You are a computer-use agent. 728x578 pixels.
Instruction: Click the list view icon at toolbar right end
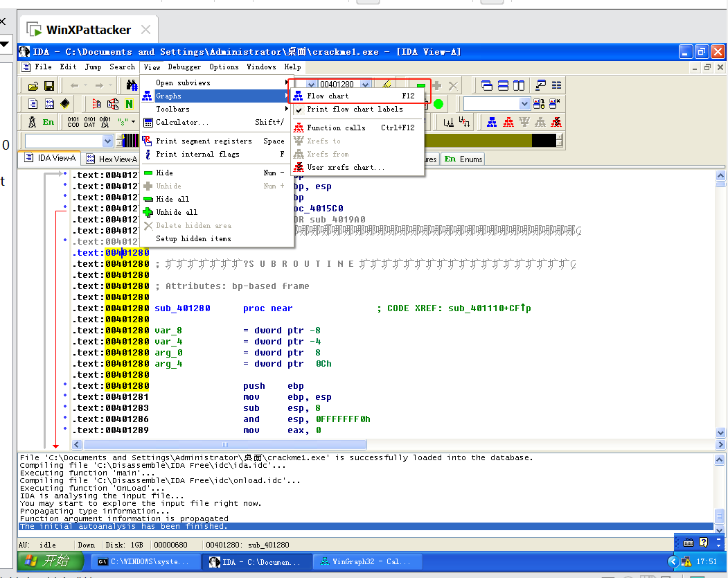click(556, 85)
